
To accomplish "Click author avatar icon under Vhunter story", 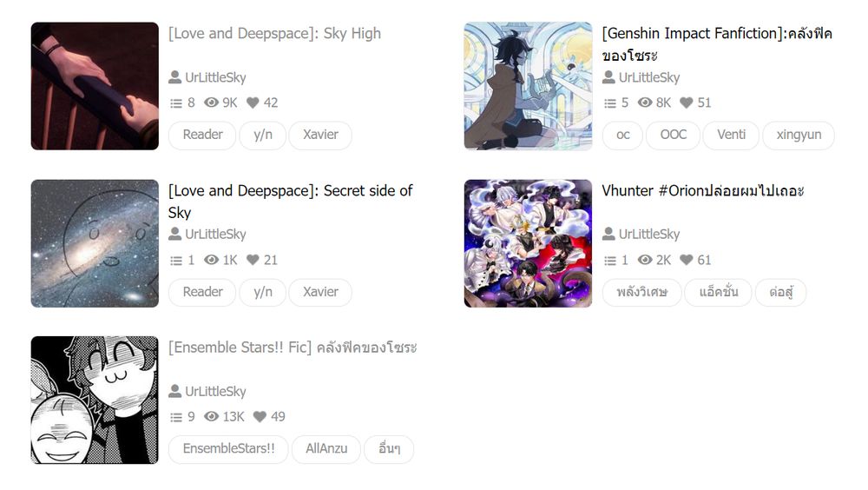I will coord(608,234).
